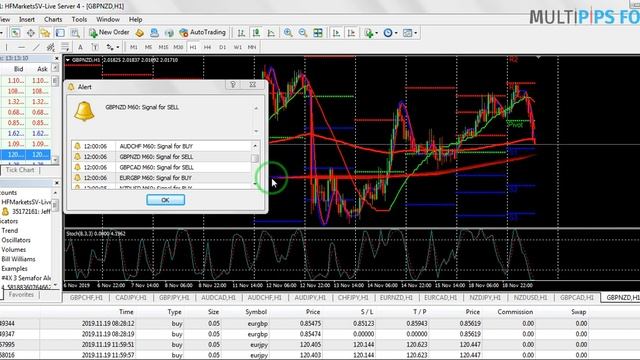The width and height of the screenshot is (640, 360).
Task: Click alert list scroll-down arrow
Action: click(x=255, y=184)
